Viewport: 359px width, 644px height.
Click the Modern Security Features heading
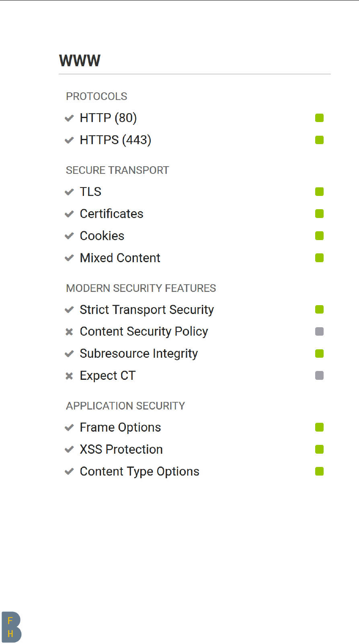pos(141,288)
